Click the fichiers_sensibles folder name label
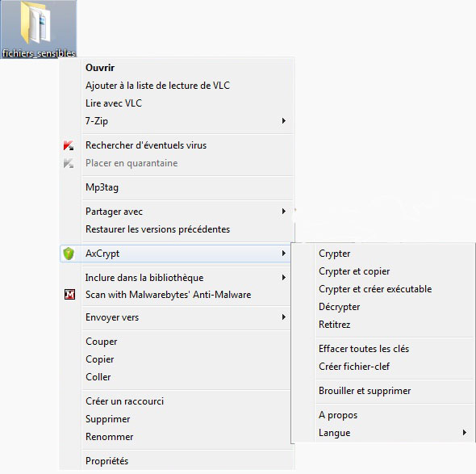Screen dimensions: 476x474 click(x=39, y=53)
